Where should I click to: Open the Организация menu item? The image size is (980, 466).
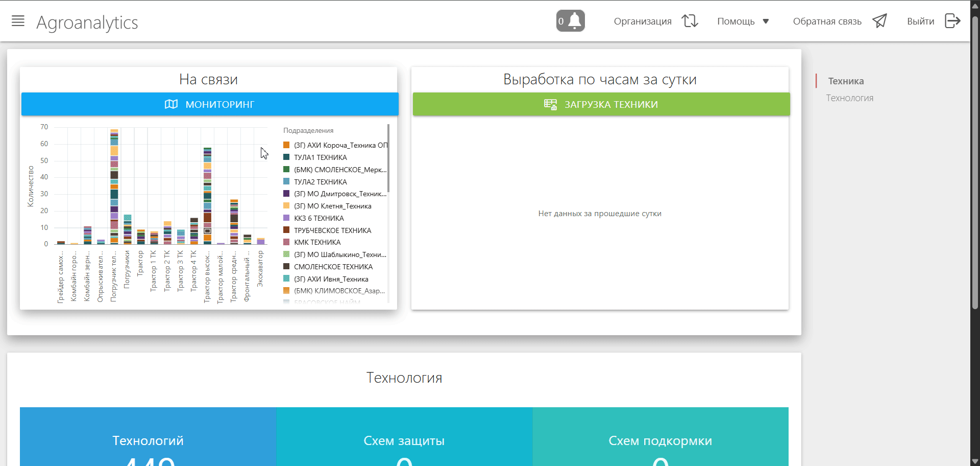coord(642,21)
